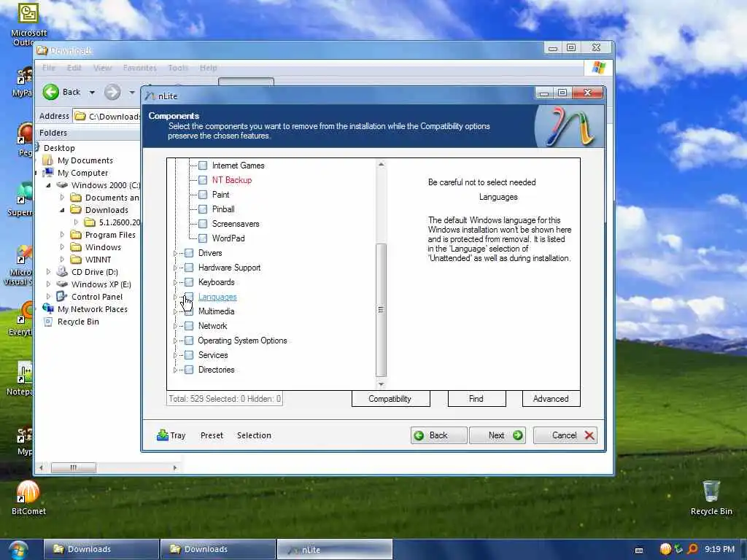747x560 pixels.
Task: Click Next in nLite wizard
Action: pos(498,435)
